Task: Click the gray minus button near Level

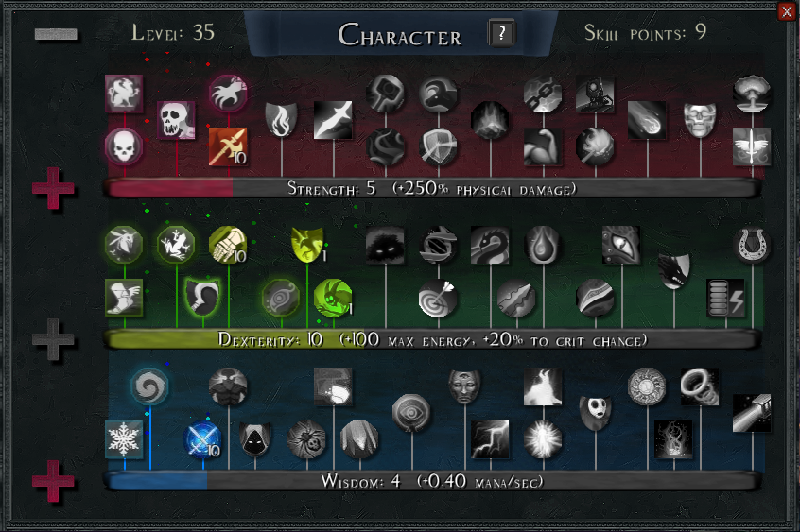Action: (56, 34)
